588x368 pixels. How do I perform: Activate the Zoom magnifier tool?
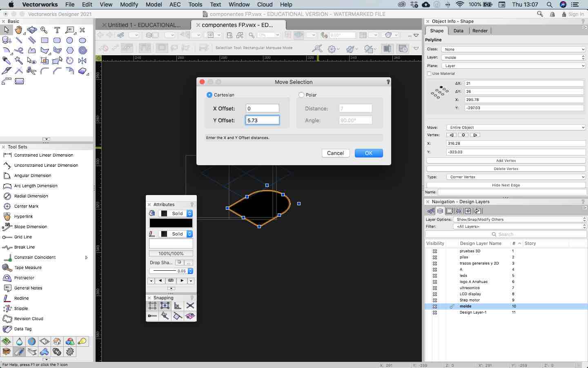coord(44,30)
